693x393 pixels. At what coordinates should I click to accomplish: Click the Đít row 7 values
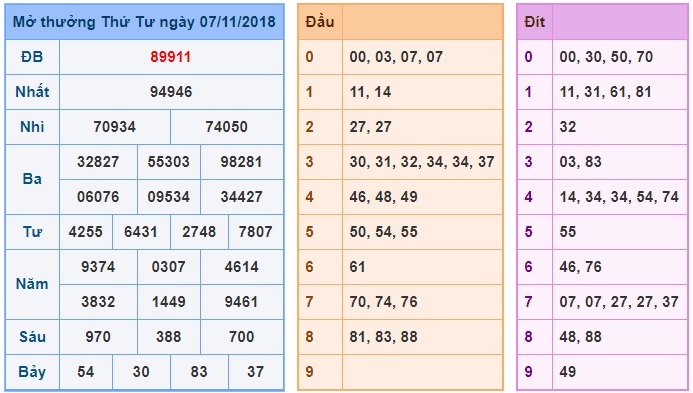(619, 302)
